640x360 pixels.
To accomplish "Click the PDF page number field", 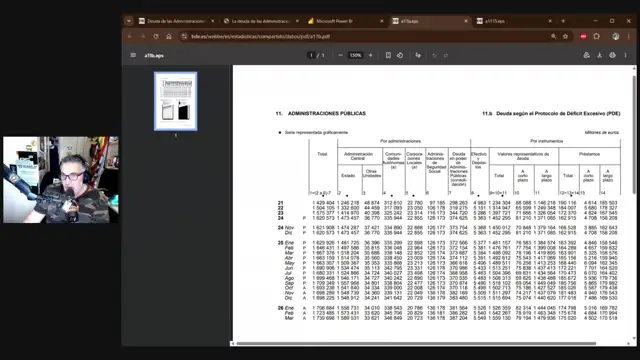I will click(x=311, y=55).
